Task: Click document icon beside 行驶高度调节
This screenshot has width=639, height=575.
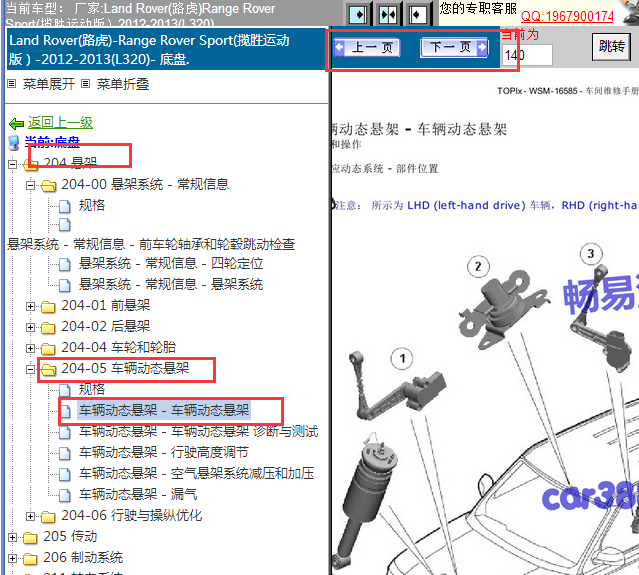Action: point(64,453)
